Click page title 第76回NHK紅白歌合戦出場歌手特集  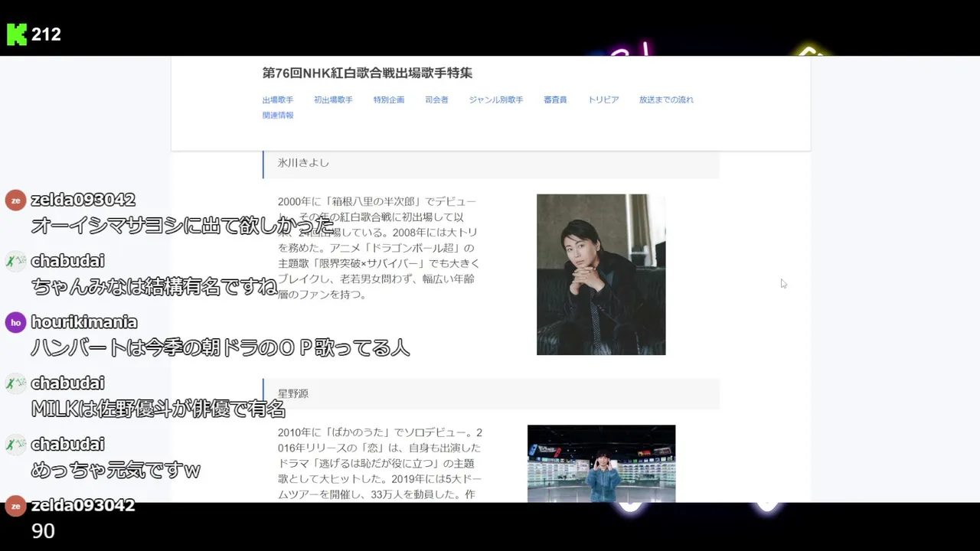[367, 73]
